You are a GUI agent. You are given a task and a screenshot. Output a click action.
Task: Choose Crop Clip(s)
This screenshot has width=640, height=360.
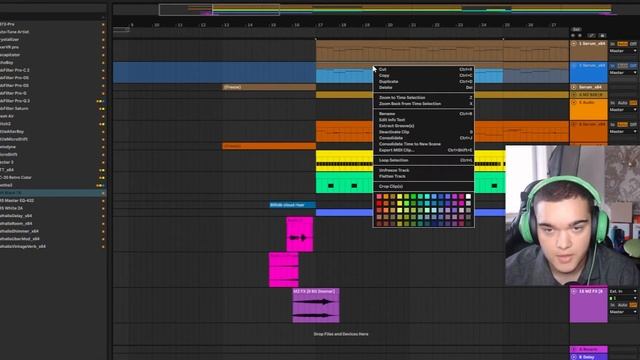pos(424,187)
